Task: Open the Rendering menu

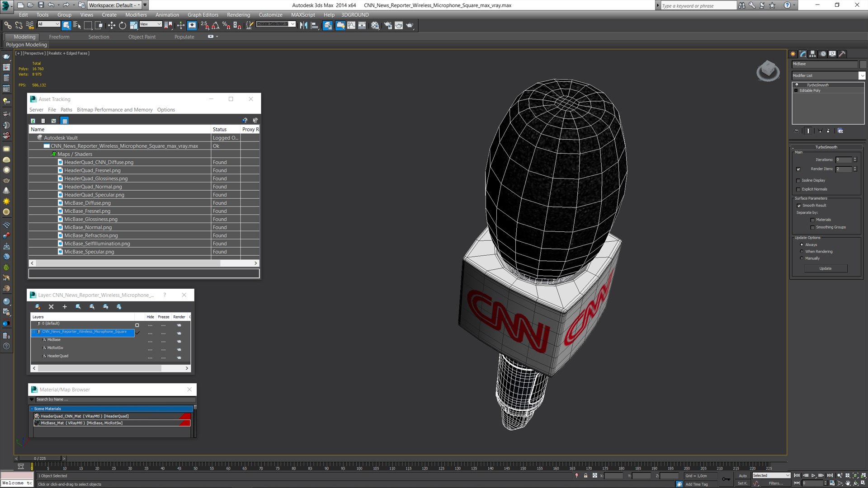Action: tap(238, 14)
